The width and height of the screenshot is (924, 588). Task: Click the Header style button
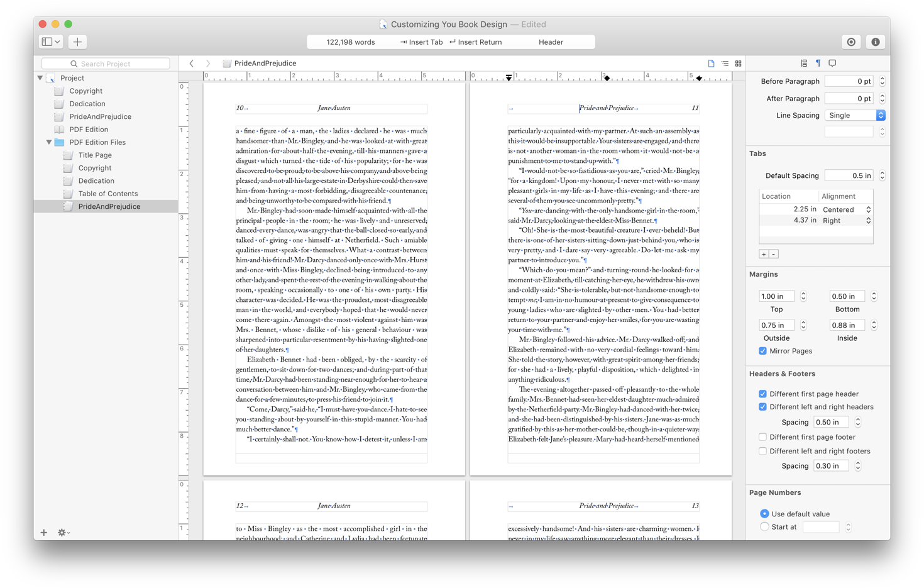point(551,42)
